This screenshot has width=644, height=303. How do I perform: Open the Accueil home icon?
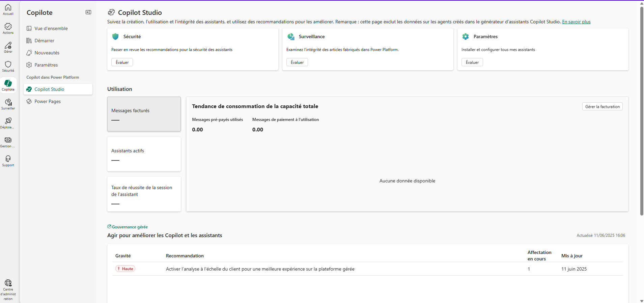(8, 7)
